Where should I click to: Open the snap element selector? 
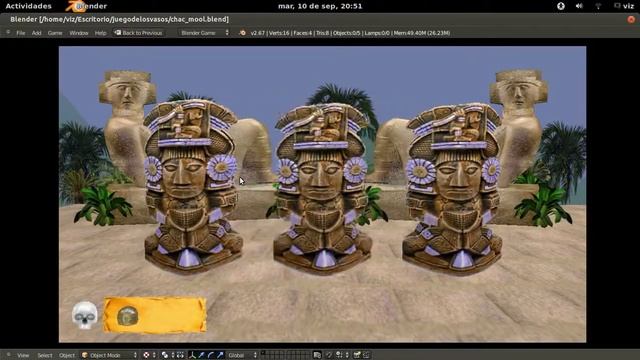tap(342, 355)
